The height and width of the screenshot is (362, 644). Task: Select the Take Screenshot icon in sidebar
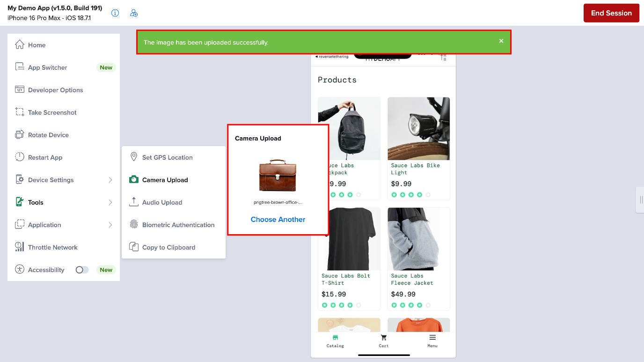[x=20, y=112]
